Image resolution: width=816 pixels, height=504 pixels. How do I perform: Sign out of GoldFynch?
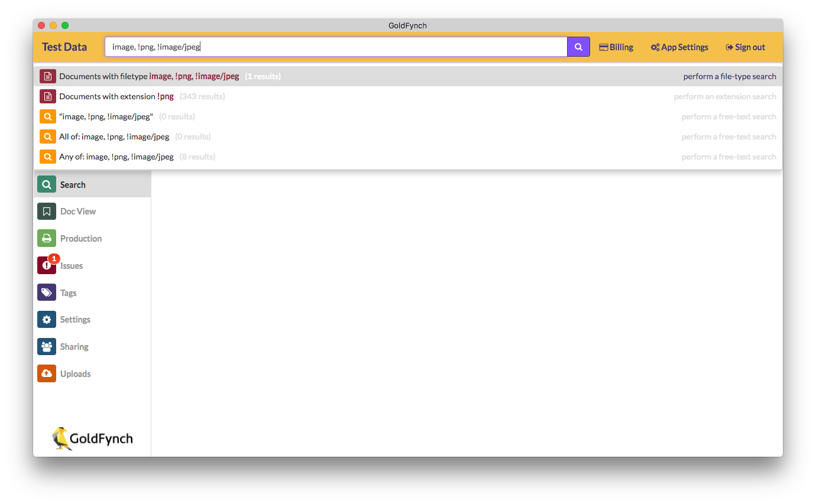744,47
